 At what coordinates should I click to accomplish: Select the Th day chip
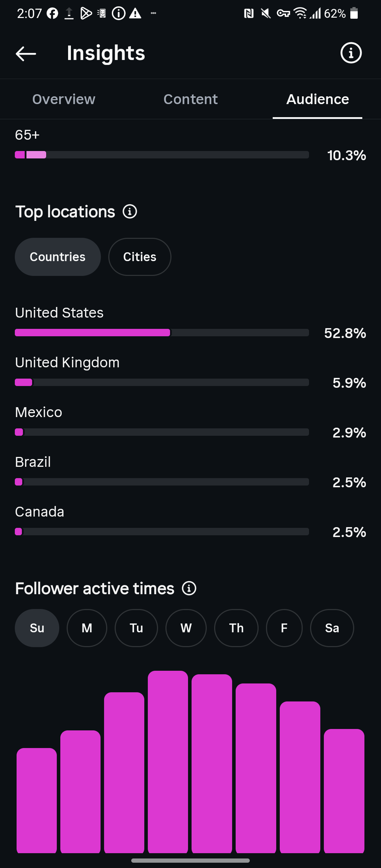[236, 628]
